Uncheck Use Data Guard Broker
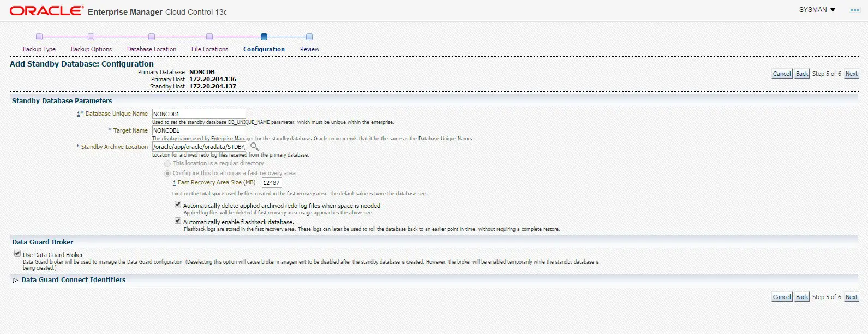Viewport: 868px width, 334px height. pyautogui.click(x=17, y=254)
